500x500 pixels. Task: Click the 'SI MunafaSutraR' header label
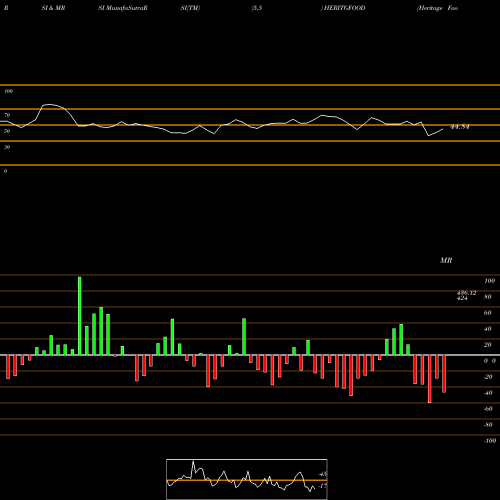click(x=123, y=8)
